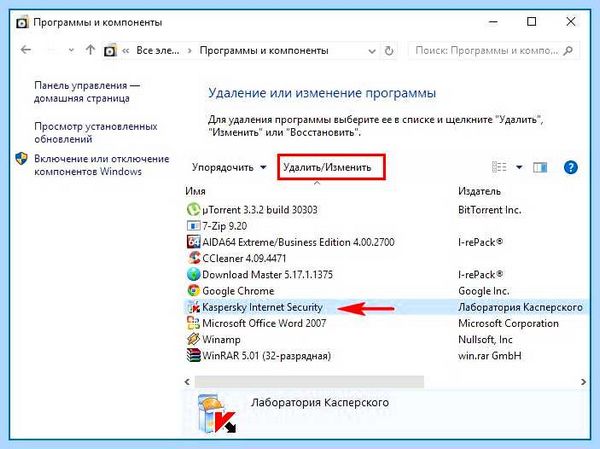Click the address bar control panel icon

pos(110,51)
